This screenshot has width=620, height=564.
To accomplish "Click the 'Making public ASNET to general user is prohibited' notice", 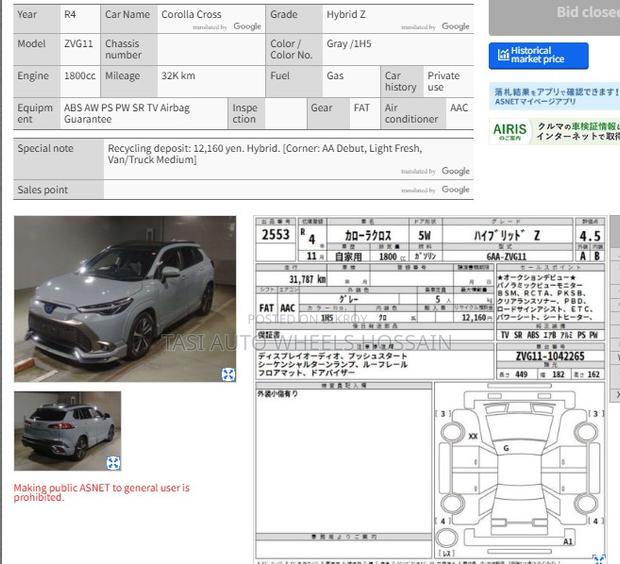I will click(x=102, y=492).
